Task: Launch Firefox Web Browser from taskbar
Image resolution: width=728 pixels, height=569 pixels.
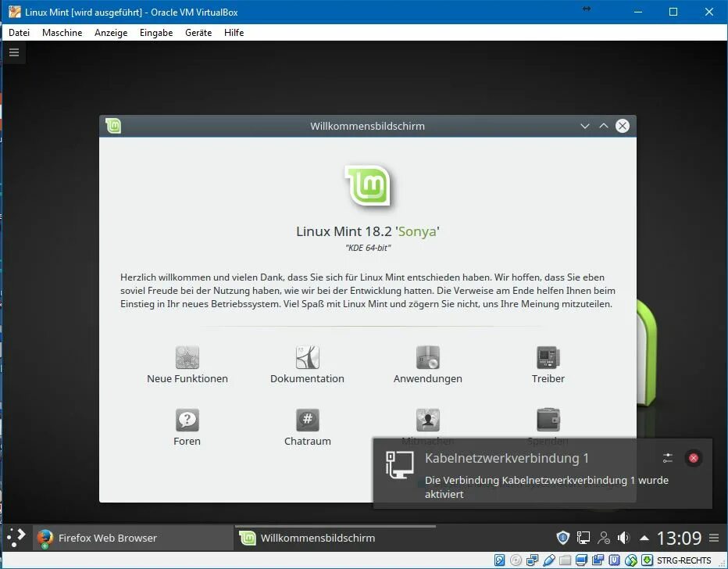Action: coord(134,538)
